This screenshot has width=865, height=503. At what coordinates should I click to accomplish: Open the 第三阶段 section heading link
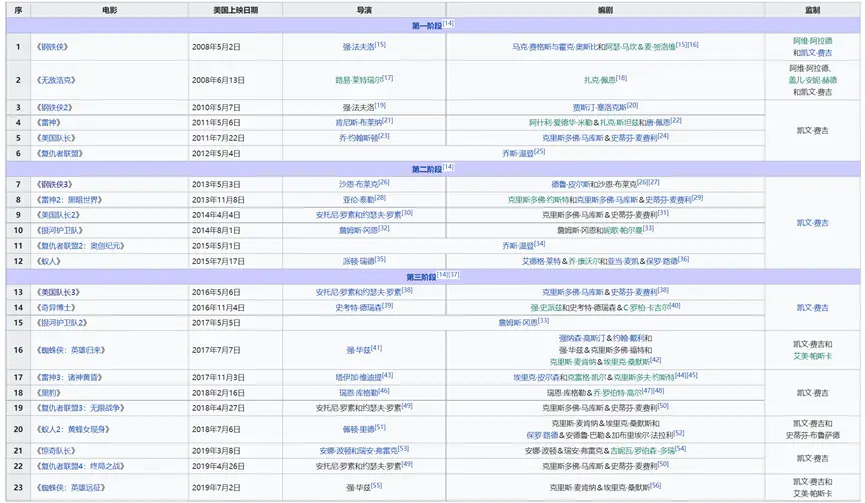421,277
